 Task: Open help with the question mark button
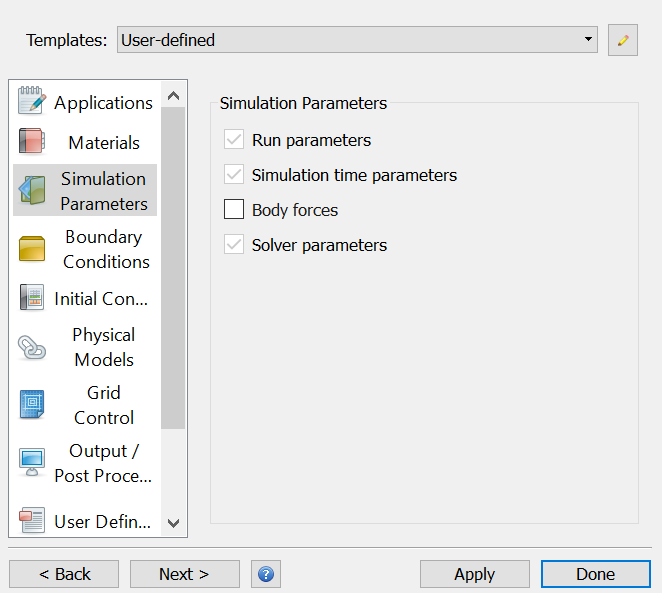click(266, 574)
